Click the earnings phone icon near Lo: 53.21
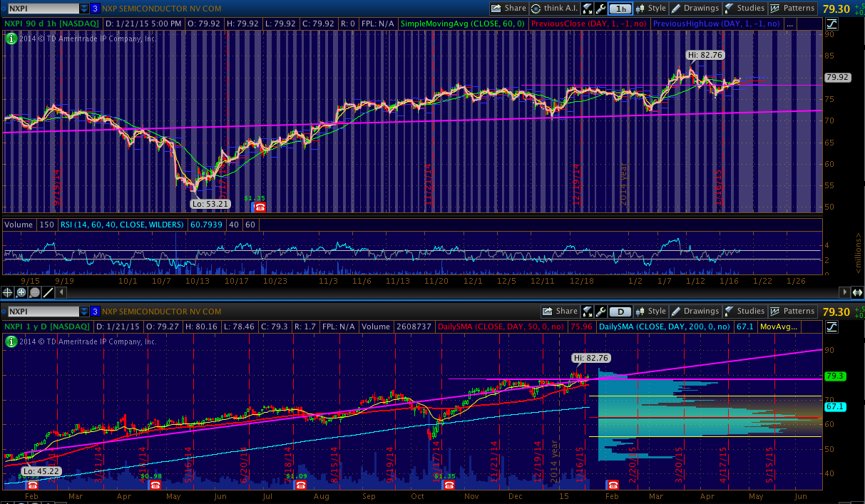Viewport: 865px width, 504px height. click(260, 207)
